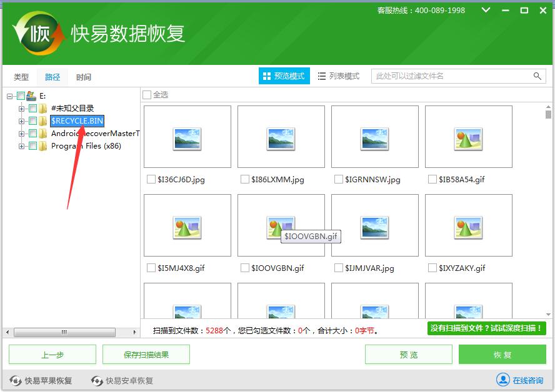Select the Program Files (x86) label
This screenshot has width=555, height=392.
point(86,145)
